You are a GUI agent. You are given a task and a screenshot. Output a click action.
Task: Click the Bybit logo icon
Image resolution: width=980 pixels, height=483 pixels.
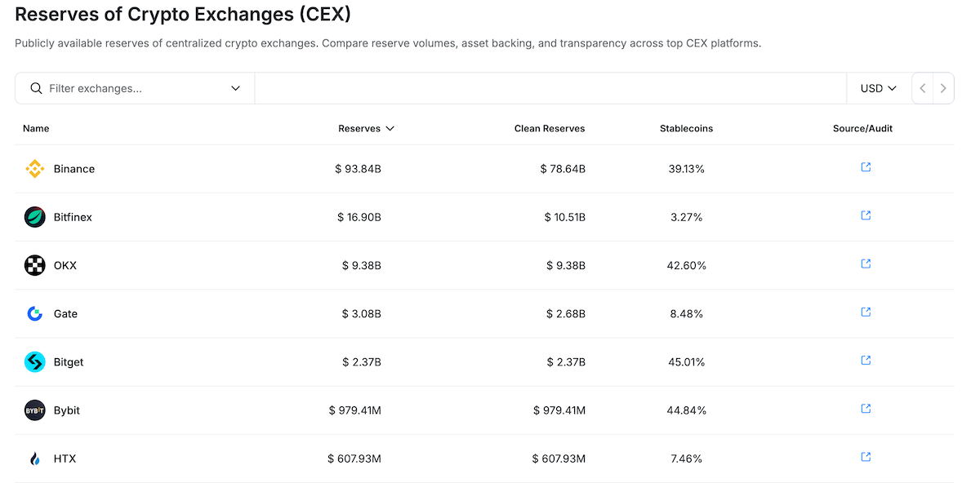pos(34,410)
